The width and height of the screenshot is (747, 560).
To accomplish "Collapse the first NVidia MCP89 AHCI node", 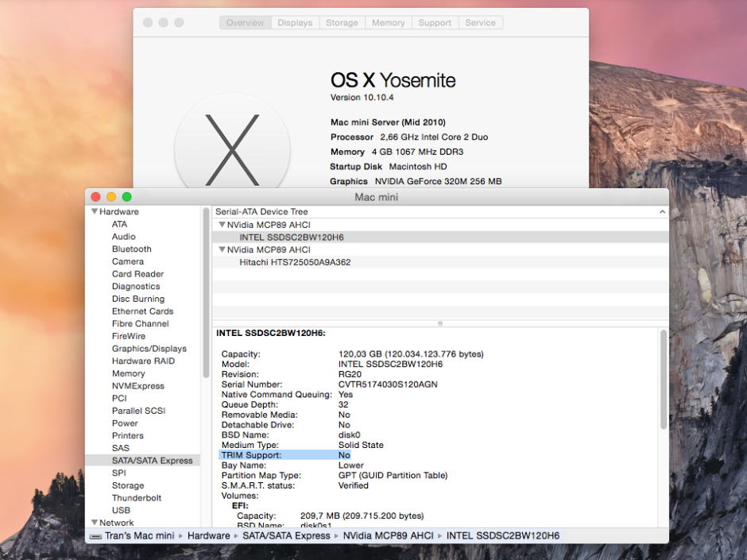I will pyautogui.click(x=222, y=224).
